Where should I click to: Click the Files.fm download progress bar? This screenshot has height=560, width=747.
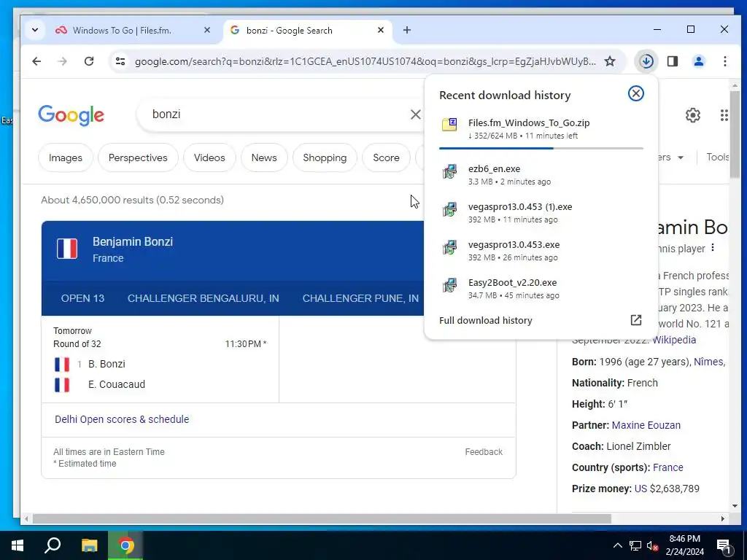click(x=541, y=149)
